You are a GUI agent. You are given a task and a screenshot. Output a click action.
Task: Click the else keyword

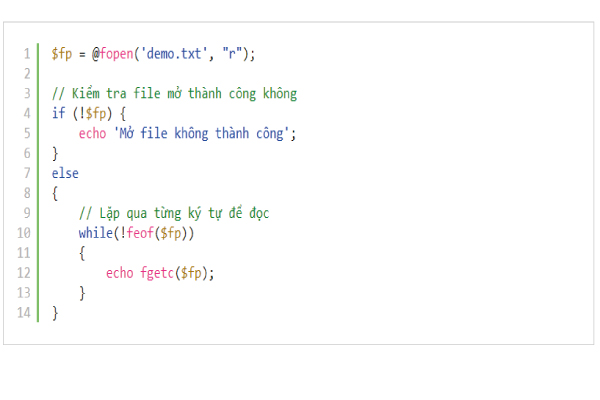(65, 173)
